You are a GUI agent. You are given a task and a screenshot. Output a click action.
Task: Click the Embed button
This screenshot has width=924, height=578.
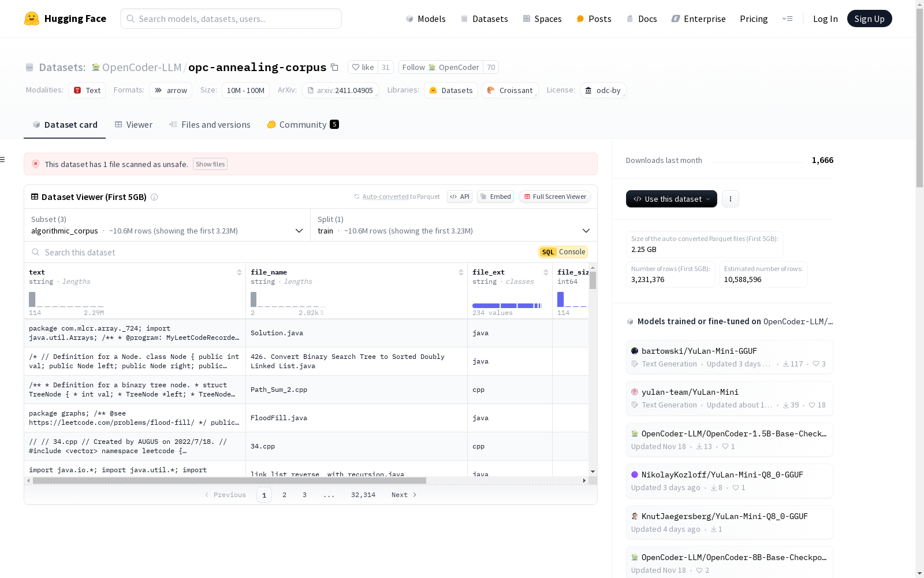click(495, 197)
